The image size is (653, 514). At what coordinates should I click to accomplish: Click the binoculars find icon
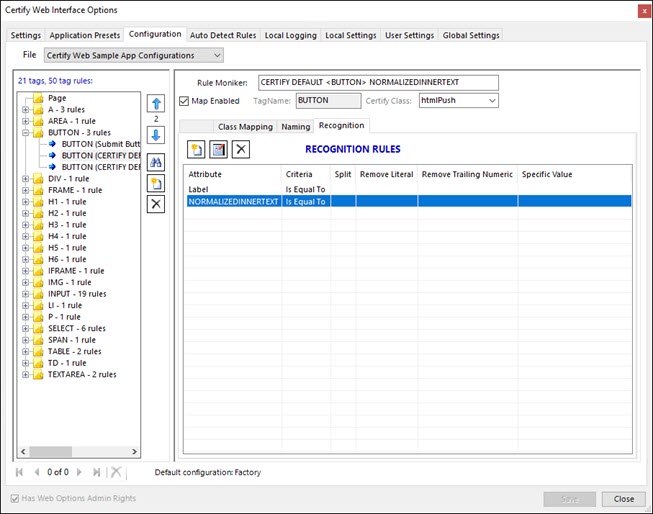click(x=156, y=162)
